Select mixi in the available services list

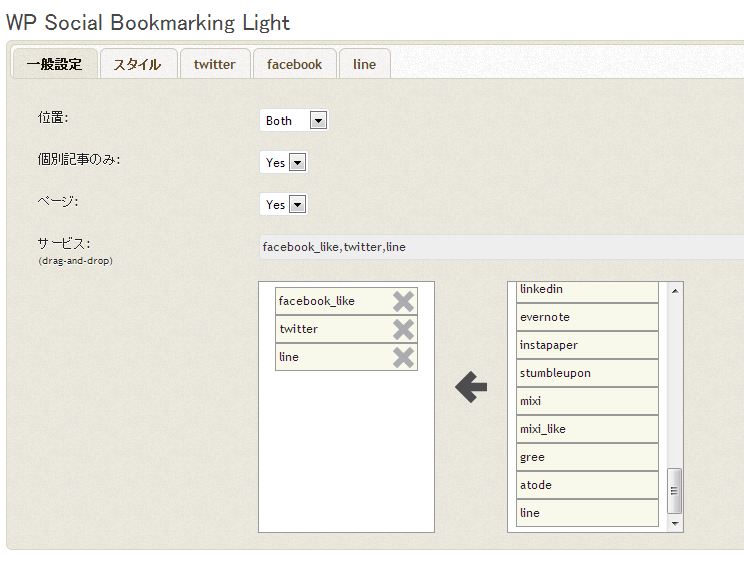[x=587, y=401]
